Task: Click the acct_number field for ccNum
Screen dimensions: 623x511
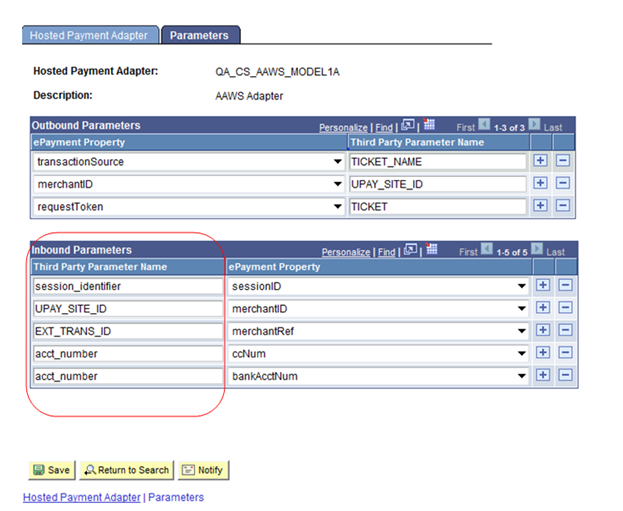Action: tap(128, 354)
